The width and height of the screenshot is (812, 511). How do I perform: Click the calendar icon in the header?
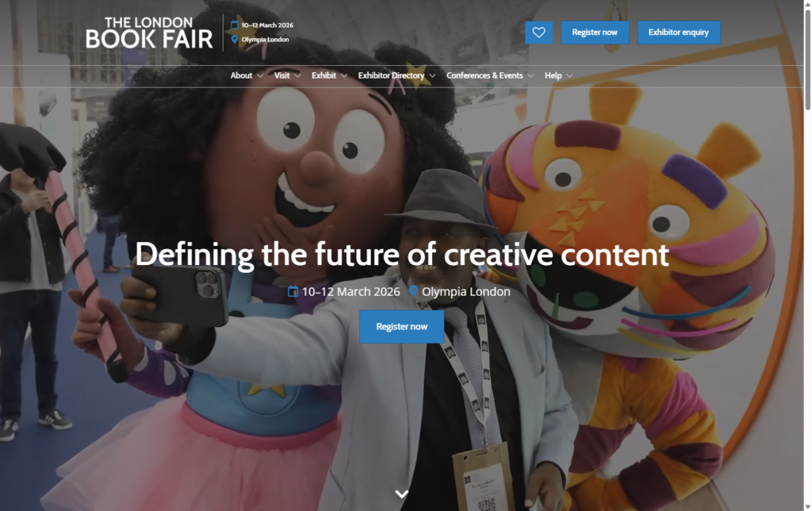[x=234, y=25]
